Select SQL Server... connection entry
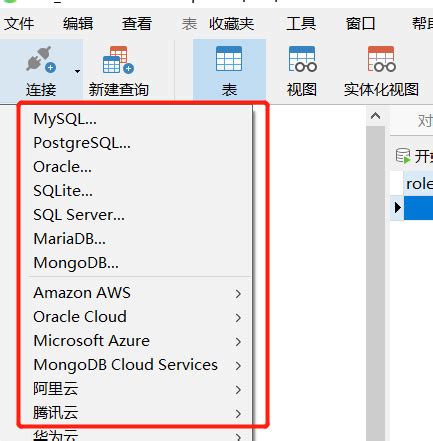The height and width of the screenshot is (441, 433). [79, 215]
